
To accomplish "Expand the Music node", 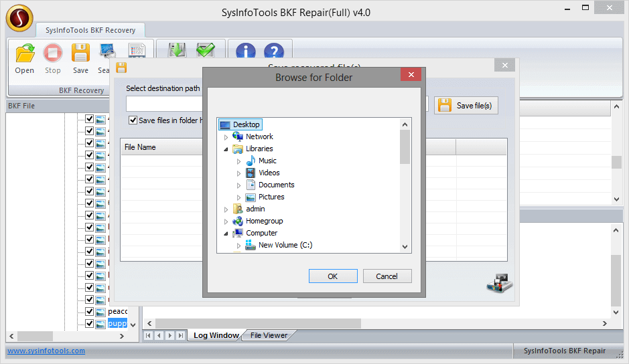I will click(x=238, y=161).
